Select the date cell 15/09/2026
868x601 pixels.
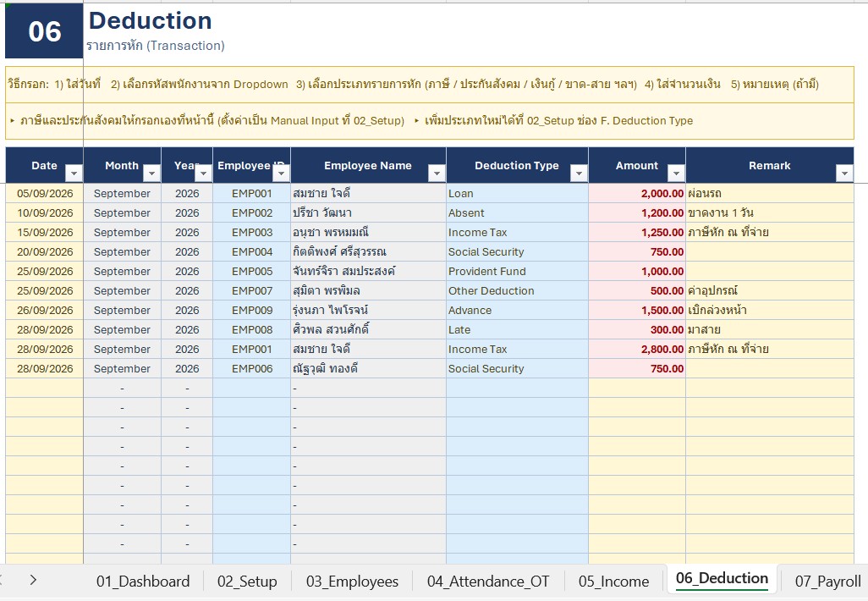(x=45, y=232)
